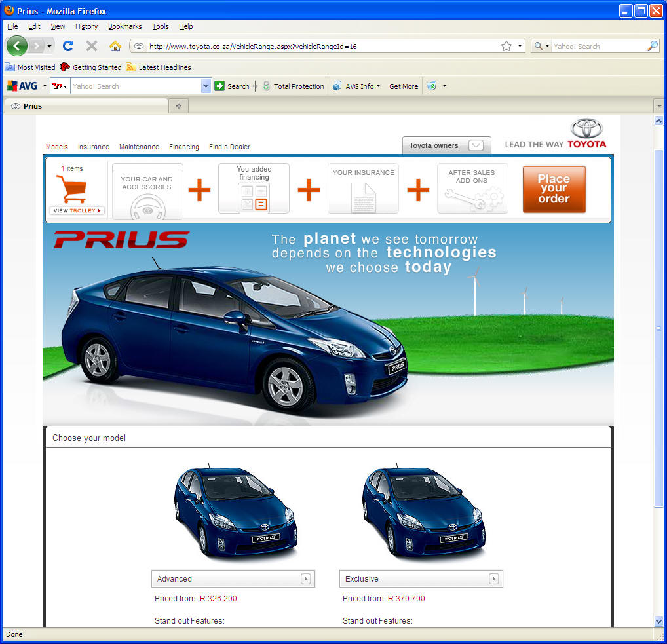Click the Insurance navigation link
Screen dimensions: 667x644
click(94, 147)
